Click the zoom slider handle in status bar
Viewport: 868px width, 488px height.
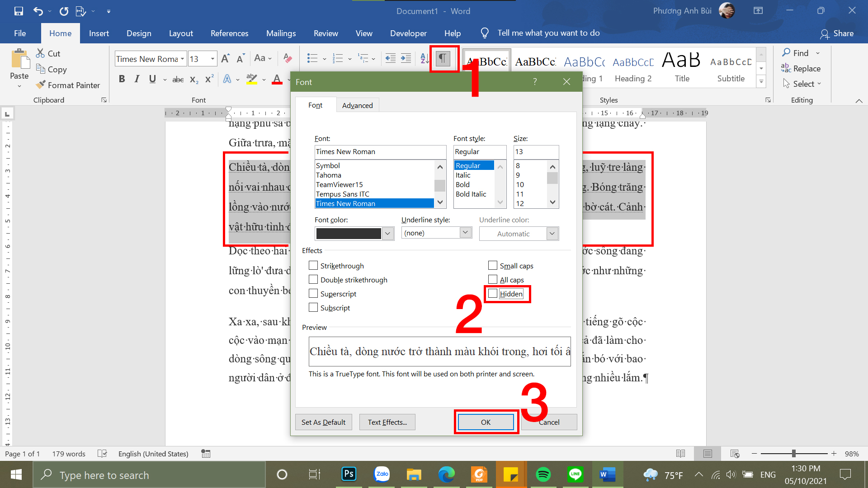794,454
